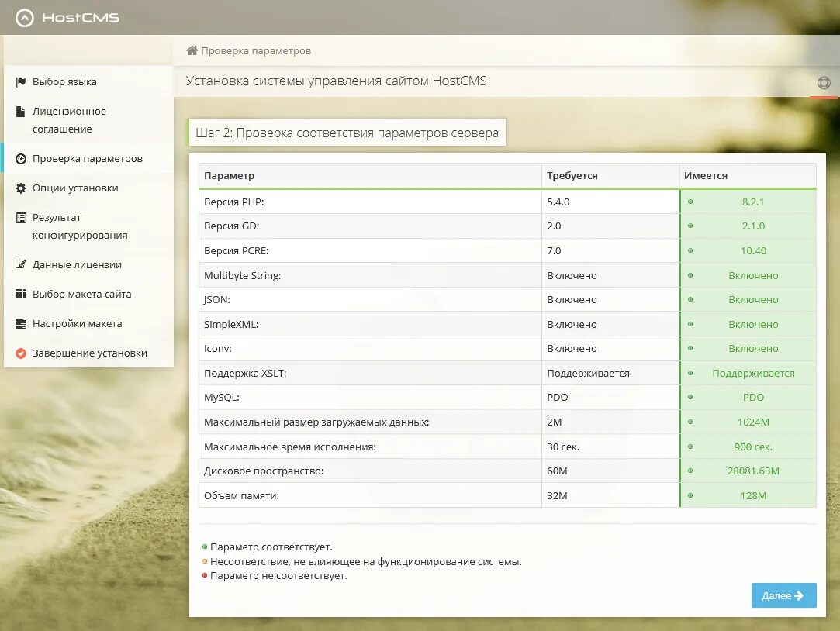Image resolution: width=840 pixels, height=631 pixels.
Task: Click the HostCMS brand name in header
Action: point(81,18)
